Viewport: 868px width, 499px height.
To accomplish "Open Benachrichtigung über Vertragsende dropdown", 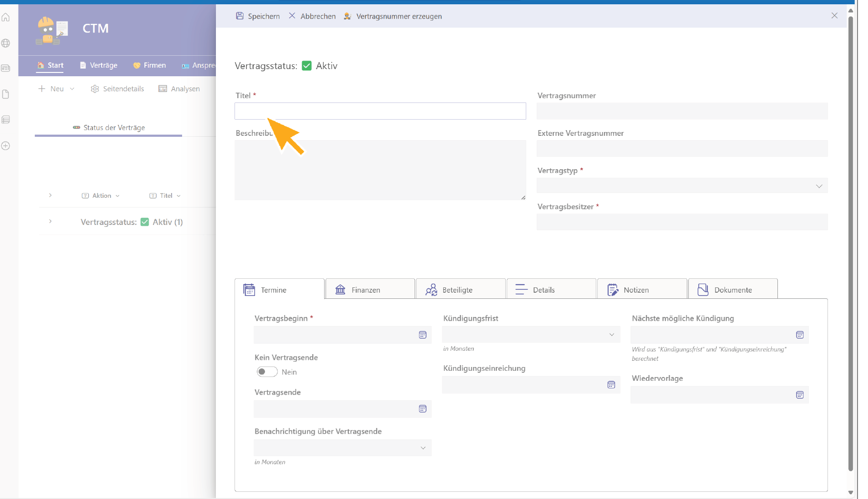I will click(x=423, y=448).
